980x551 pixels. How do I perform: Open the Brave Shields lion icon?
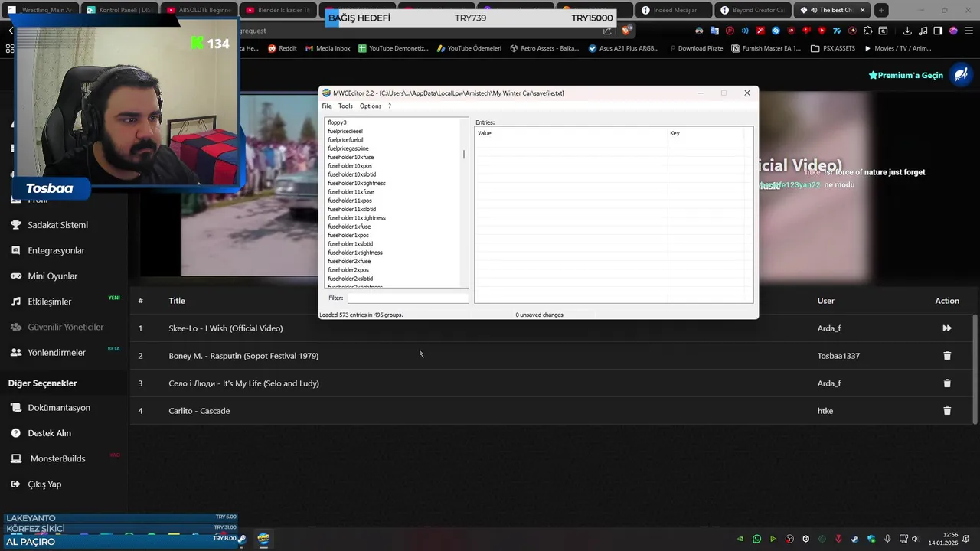point(626,31)
